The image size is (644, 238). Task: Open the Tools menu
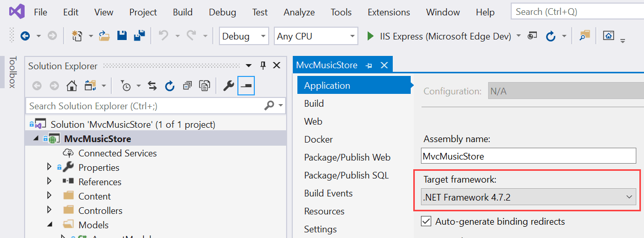click(341, 12)
